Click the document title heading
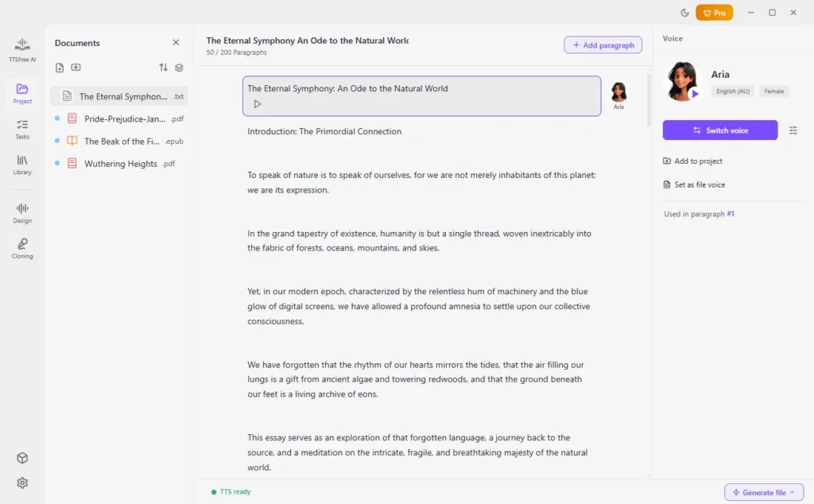 point(308,41)
